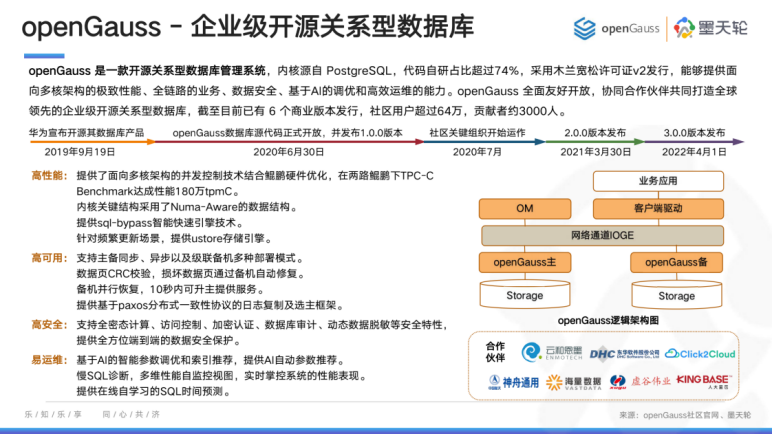Select the openGauss主 node box
This screenshot has height=434, width=772.
click(525, 263)
